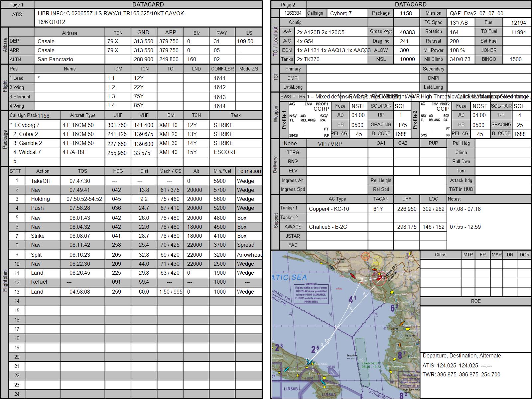Open the Page 1 label

point(17,5)
